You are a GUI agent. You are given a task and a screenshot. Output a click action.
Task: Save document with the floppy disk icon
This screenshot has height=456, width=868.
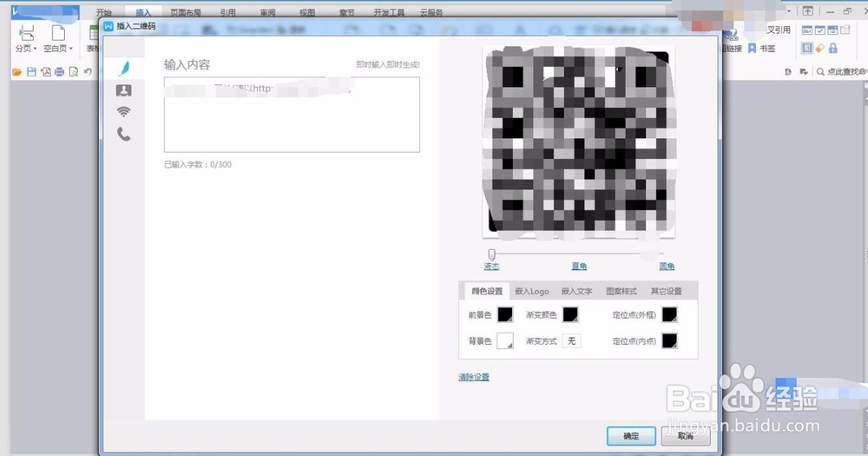click(x=31, y=72)
